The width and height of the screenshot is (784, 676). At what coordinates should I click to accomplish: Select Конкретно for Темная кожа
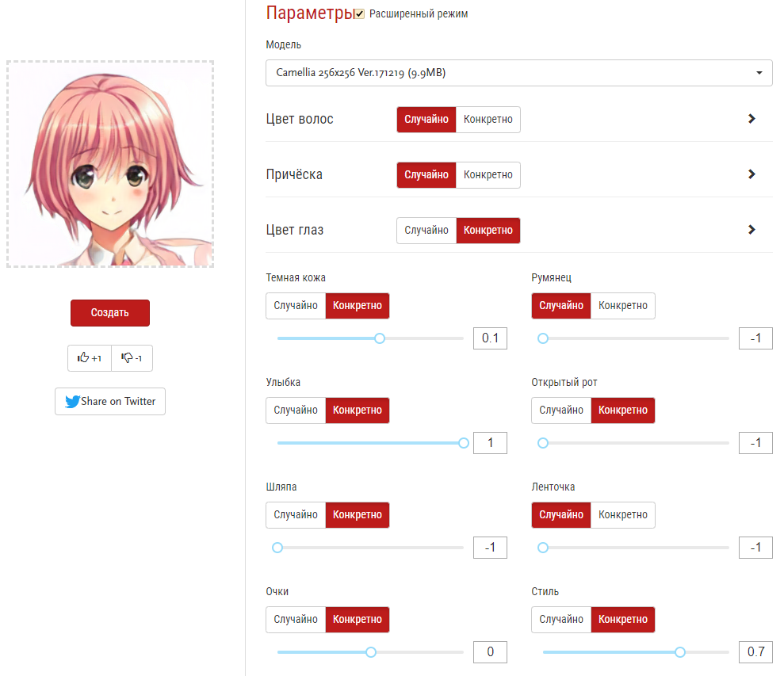[x=358, y=306]
